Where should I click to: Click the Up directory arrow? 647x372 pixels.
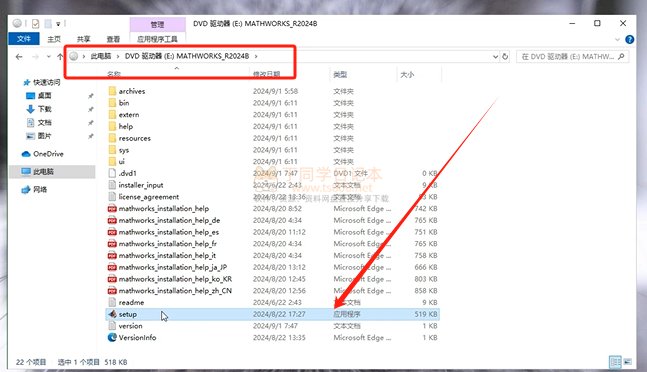point(60,57)
